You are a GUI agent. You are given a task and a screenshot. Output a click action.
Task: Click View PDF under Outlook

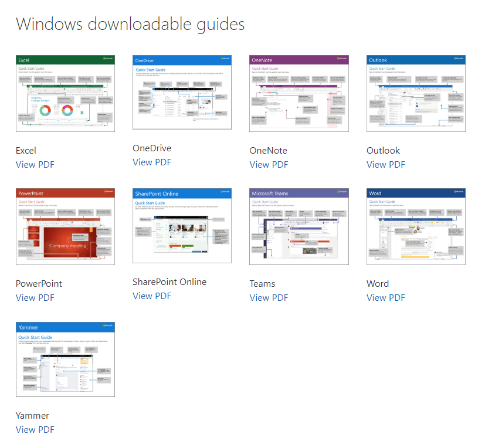(x=386, y=165)
